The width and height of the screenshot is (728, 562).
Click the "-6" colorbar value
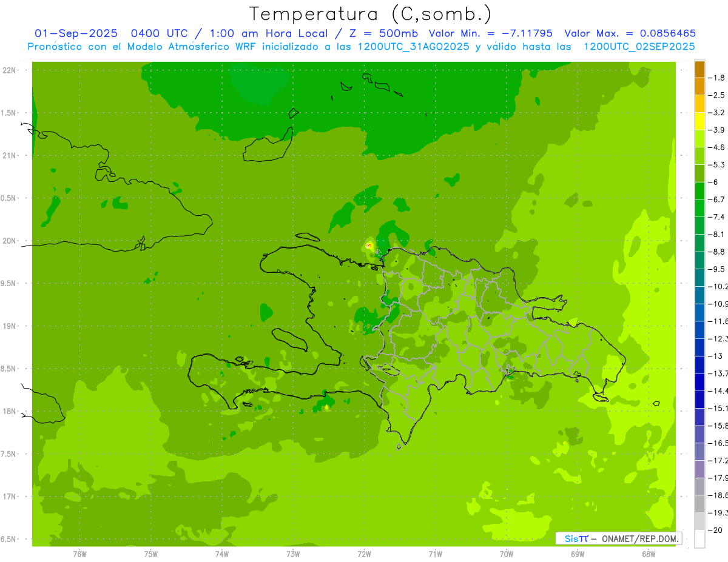click(x=714, y=182)
